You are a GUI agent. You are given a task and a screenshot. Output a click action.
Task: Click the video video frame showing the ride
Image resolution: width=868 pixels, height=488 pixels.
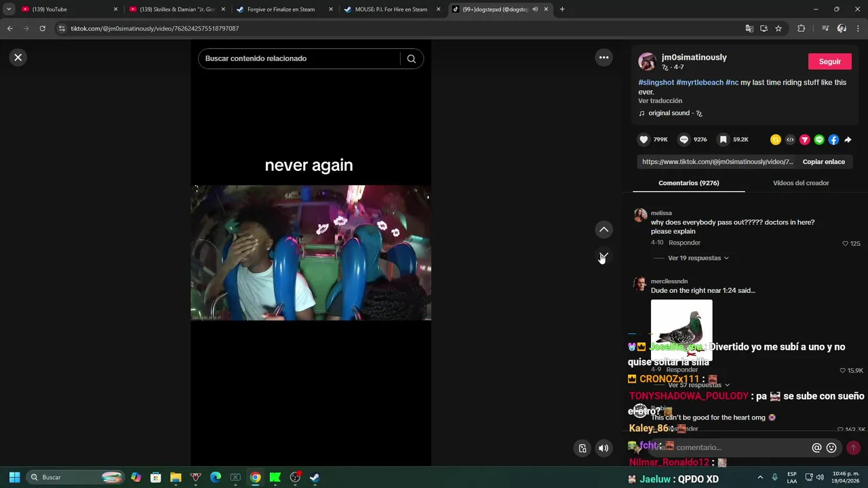click(311, 253)
